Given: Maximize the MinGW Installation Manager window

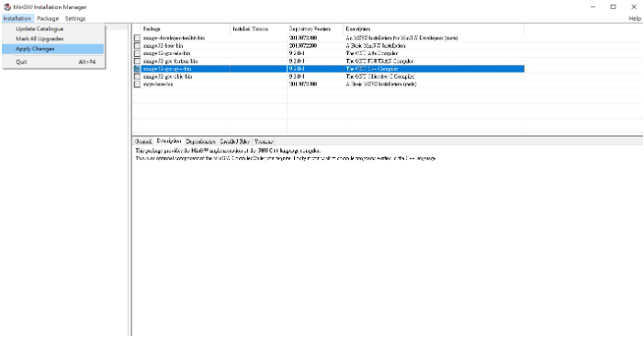Looking at the screenshot, I should coord(613,7).
